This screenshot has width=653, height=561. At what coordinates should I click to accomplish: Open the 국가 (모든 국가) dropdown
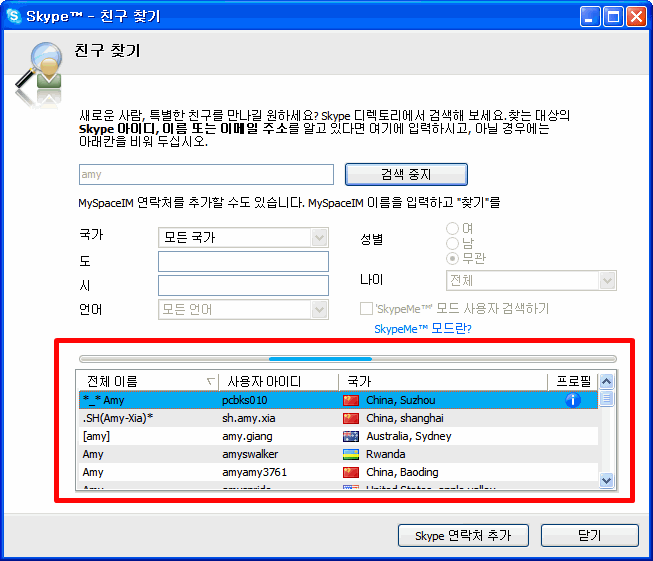pyautogui.click(x=243, y=237)
